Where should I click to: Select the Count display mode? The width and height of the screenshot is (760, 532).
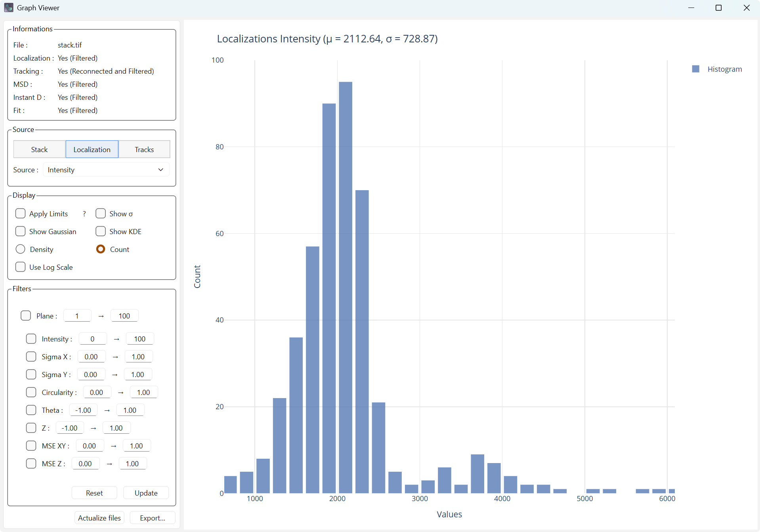coord(101,249)
